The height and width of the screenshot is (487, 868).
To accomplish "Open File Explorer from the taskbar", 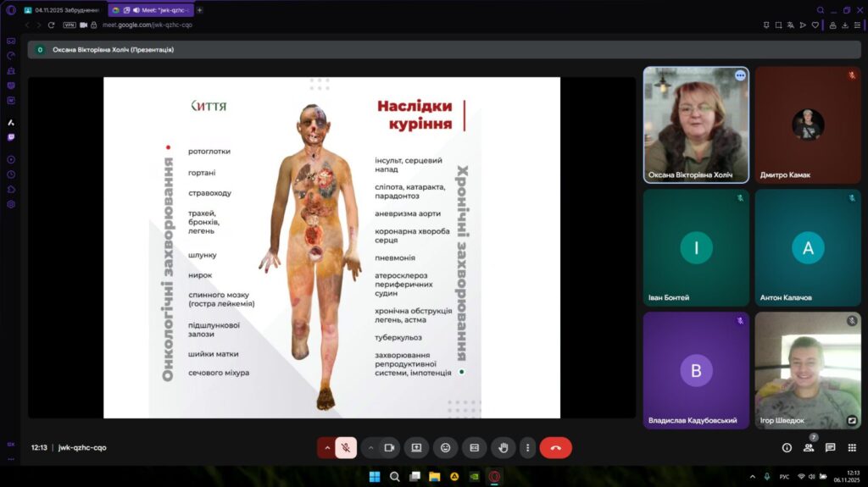I will click(x=434, y=476).
